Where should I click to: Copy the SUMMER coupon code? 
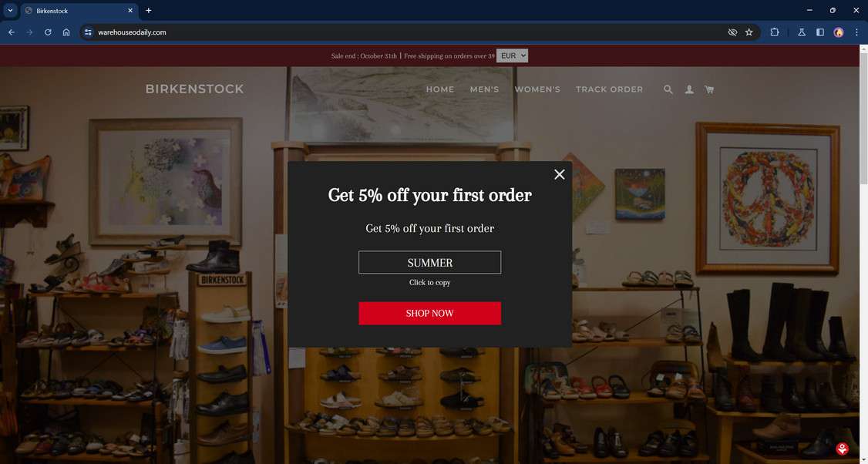[429, 263]
